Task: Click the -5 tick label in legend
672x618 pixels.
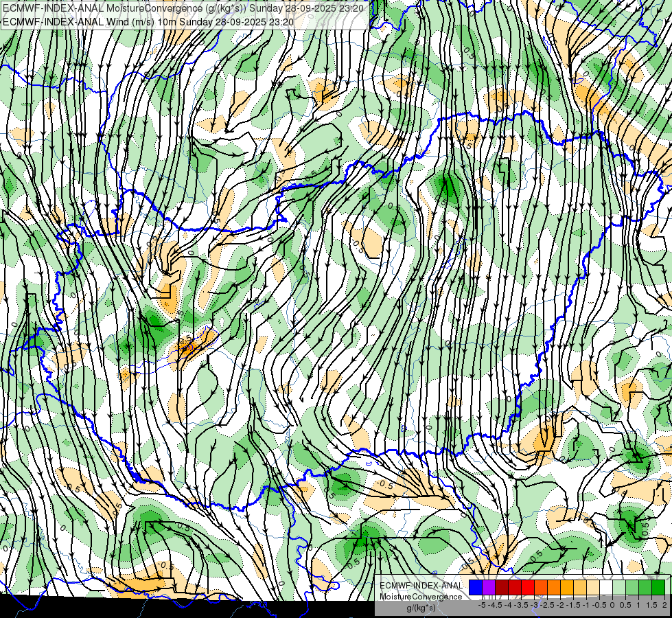Action: pyautogui.click(x=482, y=605)
